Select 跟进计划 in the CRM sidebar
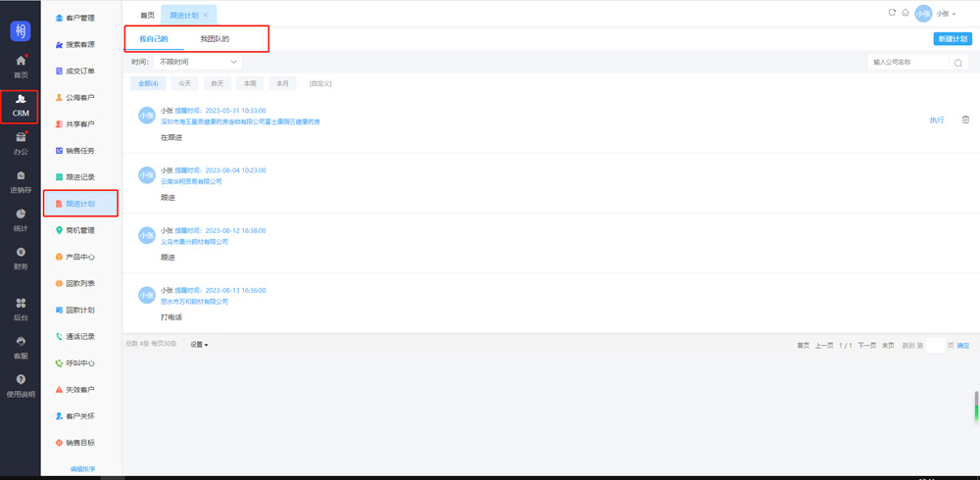The width and height of the screenshot is (980, 480). pos(80,204)
